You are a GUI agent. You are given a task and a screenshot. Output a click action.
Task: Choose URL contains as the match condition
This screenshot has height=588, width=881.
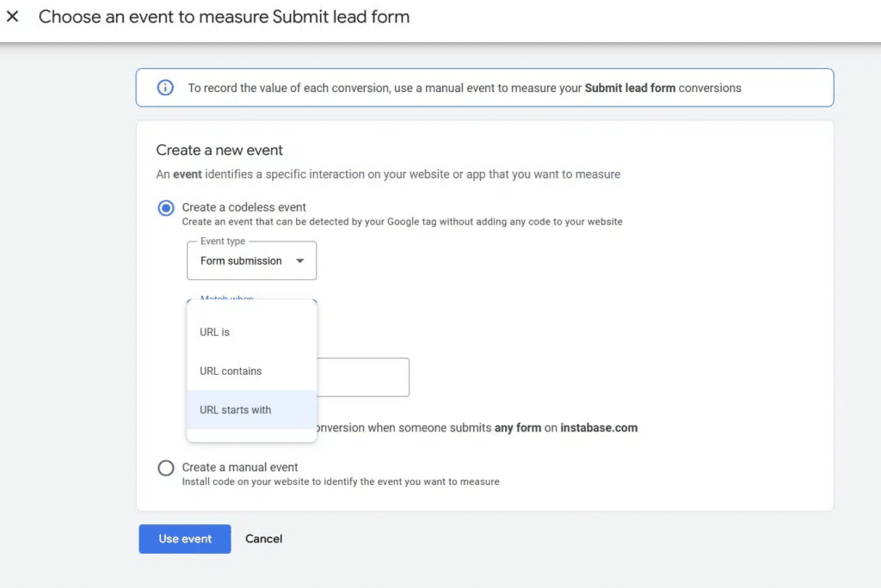click(x=231, y=371)
